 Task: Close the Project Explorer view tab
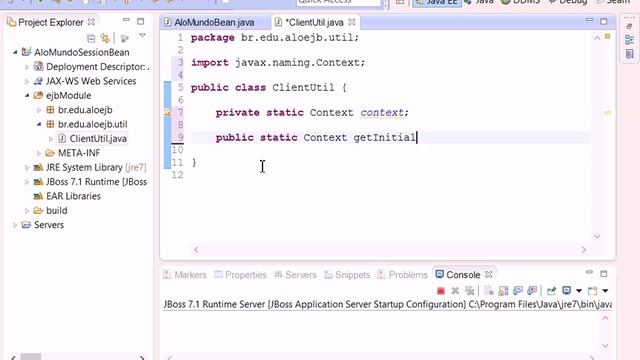(x=91, y=22)
